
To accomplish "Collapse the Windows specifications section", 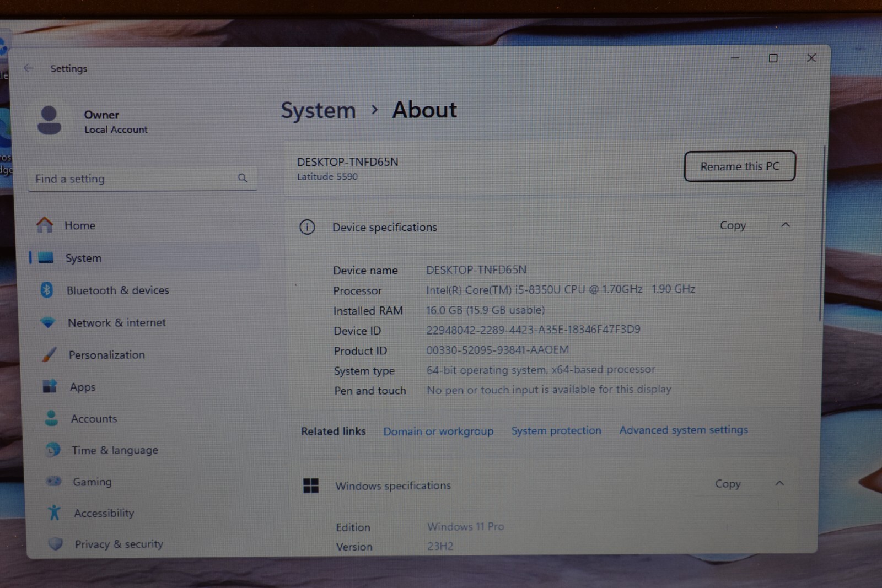I will tap(779, 483).
